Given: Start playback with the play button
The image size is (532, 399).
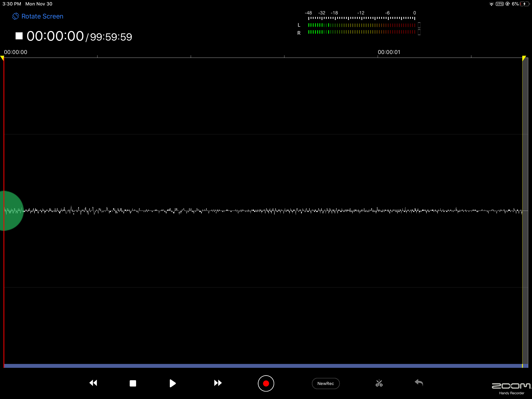Looking at the screenshot, I should [173, 383].
